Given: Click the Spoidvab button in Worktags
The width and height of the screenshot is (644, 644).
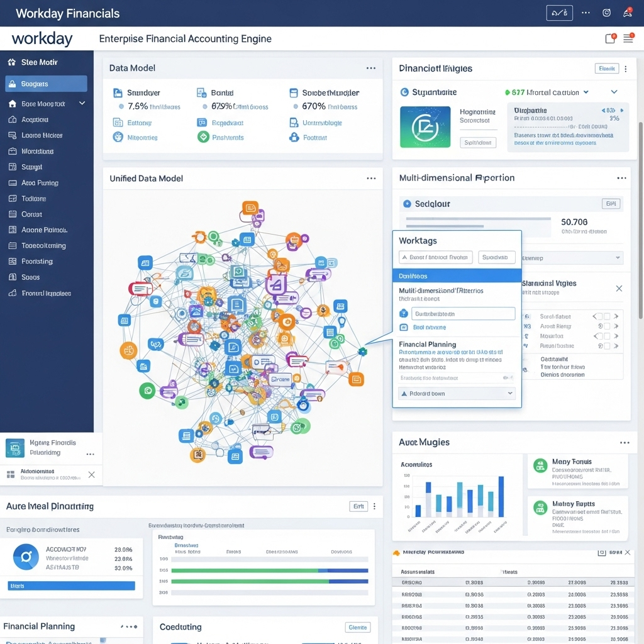Looking at the screenshot, I should 496,257.
